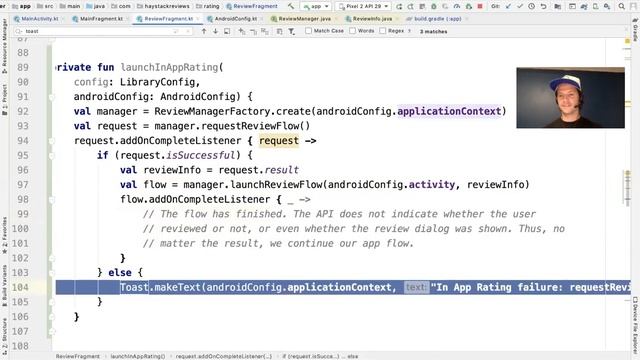Image resolution: width=640 pixels, height=360 pixels.
Task: Enable the Words checkbox
Action: [x=352, y=31]
